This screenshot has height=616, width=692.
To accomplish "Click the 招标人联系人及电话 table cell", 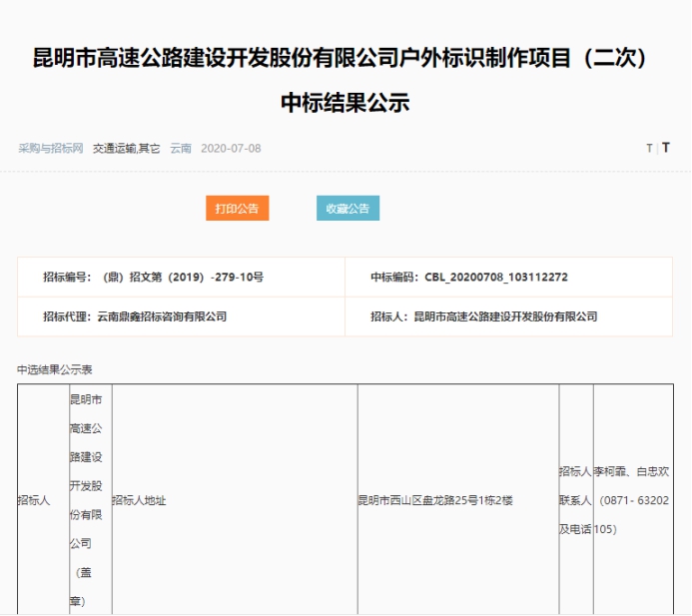I will tap(575, 499).
